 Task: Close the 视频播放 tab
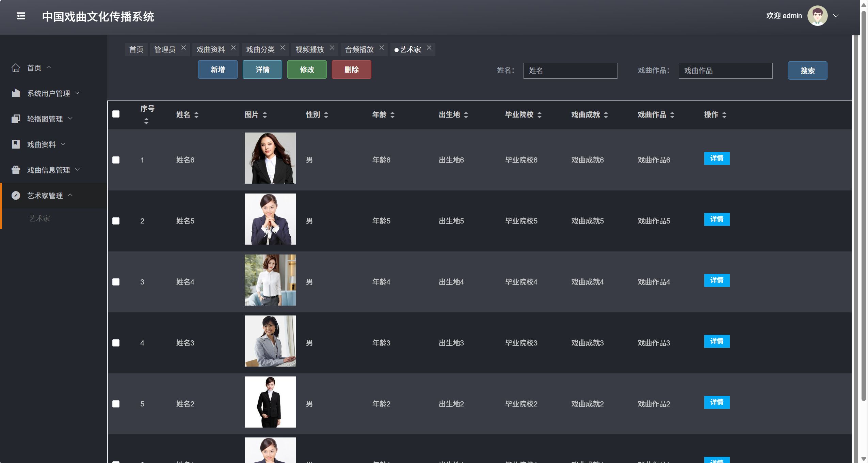(332, 48)
